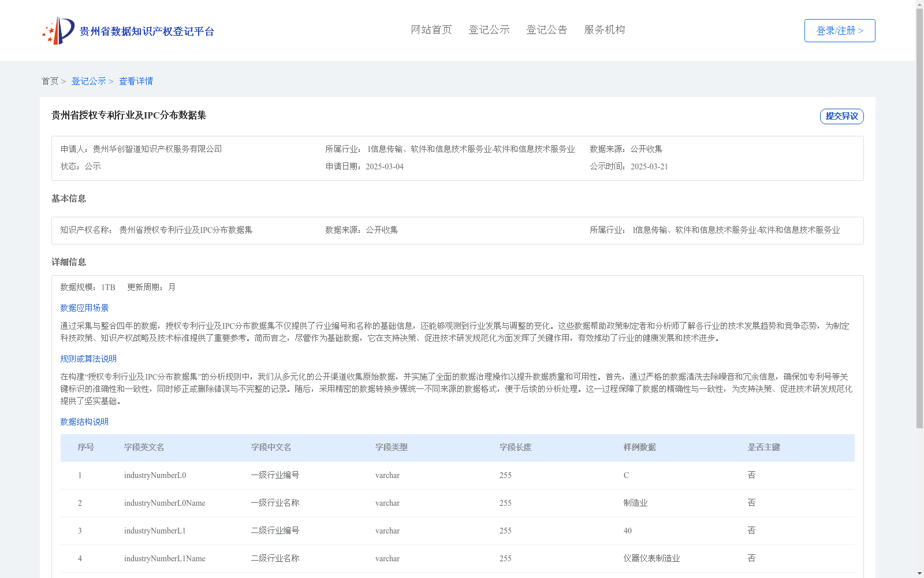
Task: Click the 查看详情 breadcrumb link
Action: click(x=136, y=81)
